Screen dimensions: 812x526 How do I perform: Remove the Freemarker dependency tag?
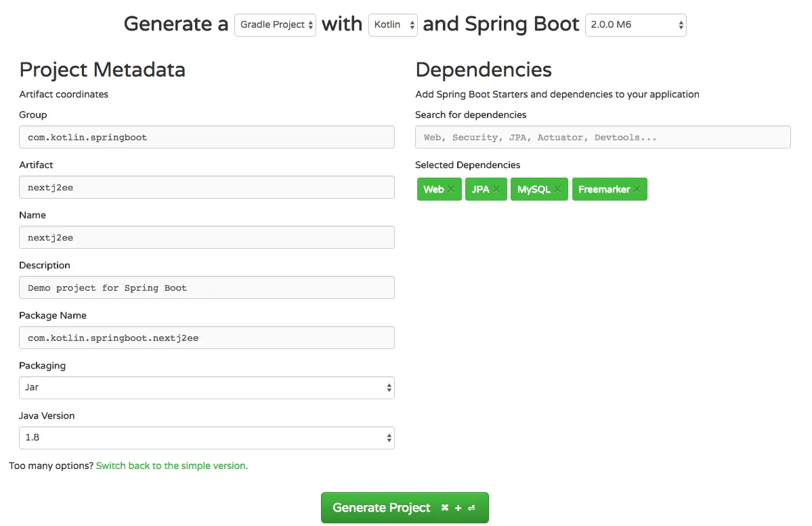[637, 189]
